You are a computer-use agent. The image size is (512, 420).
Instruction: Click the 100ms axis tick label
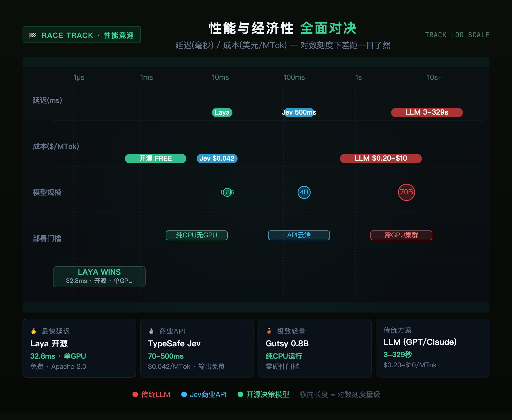(294, 77)
